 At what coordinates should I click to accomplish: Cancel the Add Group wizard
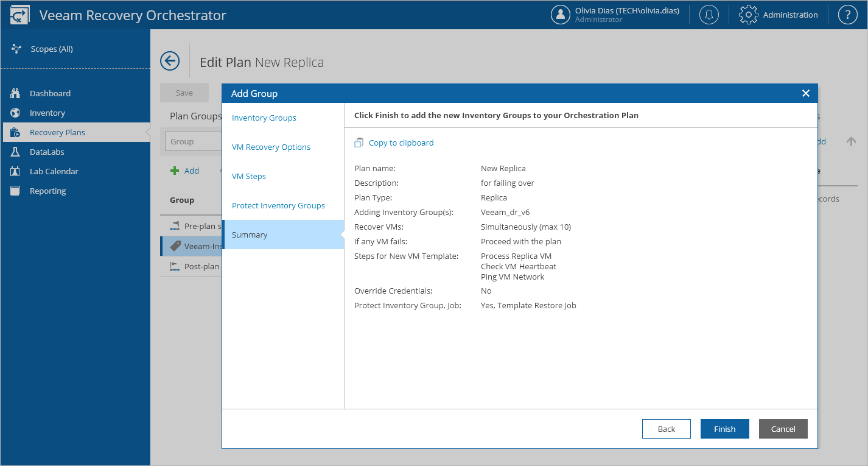click(x=783, y=429)
